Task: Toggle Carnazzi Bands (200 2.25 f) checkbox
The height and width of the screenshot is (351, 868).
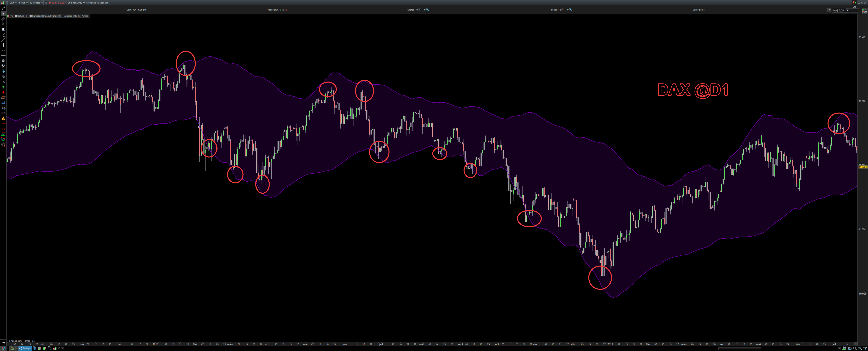Action: pos(31,16)
